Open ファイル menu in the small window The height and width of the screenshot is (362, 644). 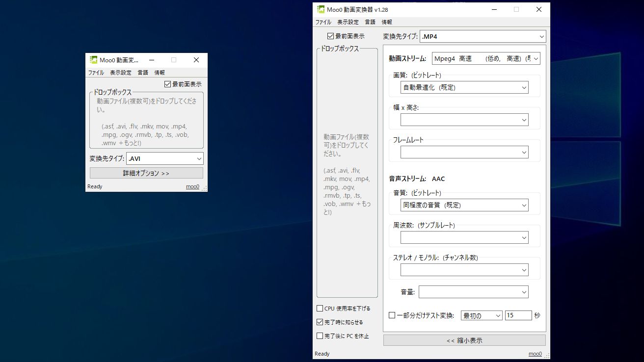96,73
